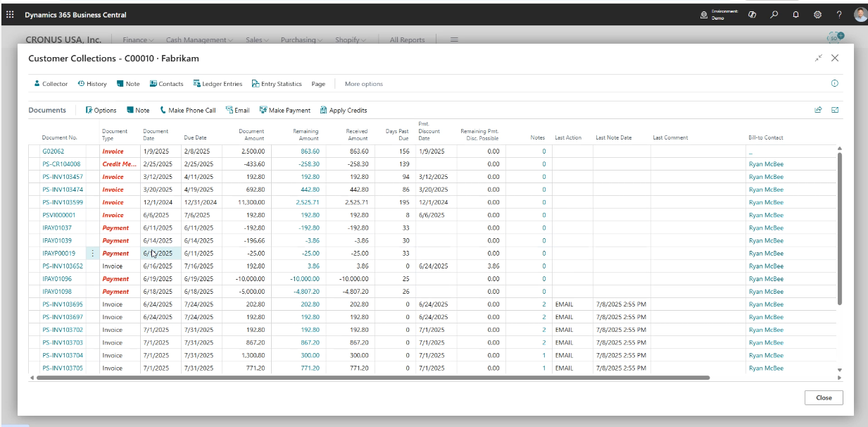Click remaining amount -10,000.00
868x427 pixels.
(305, 279)
